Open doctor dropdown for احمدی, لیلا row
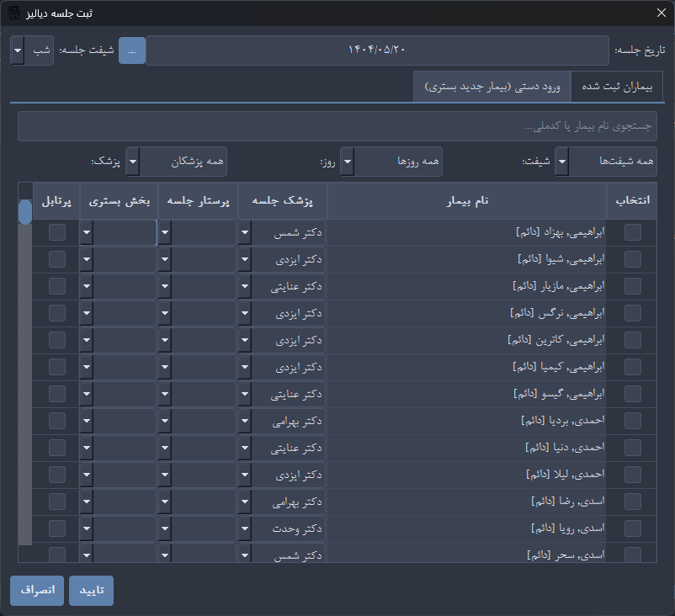 point(245,475)
